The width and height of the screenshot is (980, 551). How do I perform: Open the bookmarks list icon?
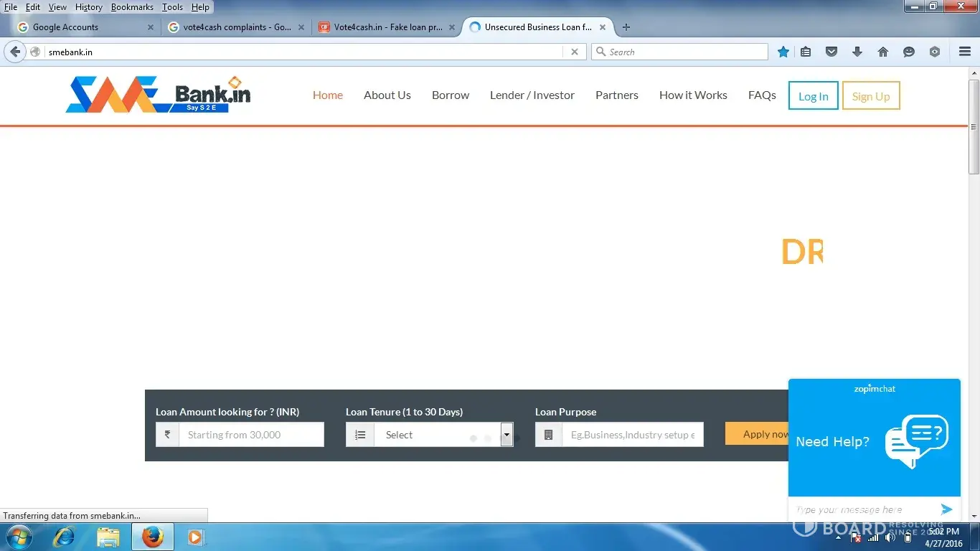click(806, 52)
